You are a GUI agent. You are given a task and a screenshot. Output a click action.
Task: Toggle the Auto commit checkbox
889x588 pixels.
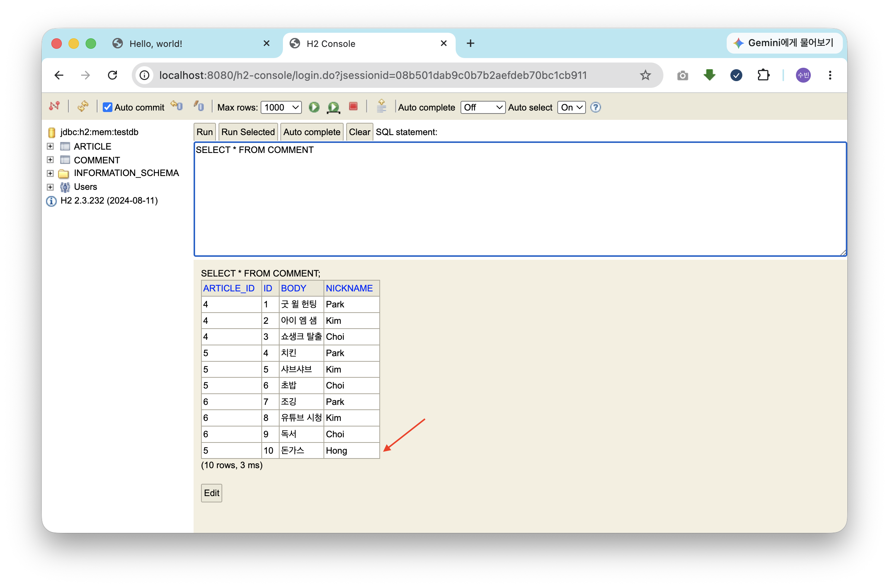(108, 107)
